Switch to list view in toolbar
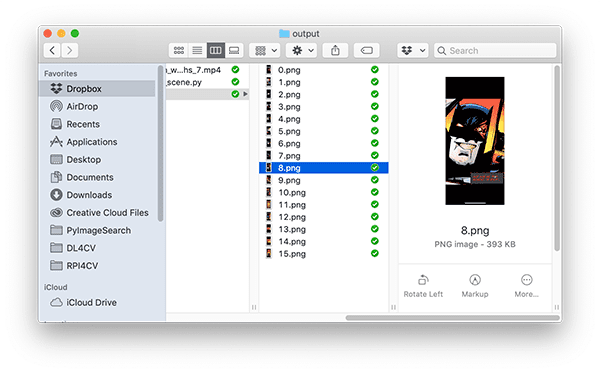This screenshot has width=600, height=373. tap(197, 50)
